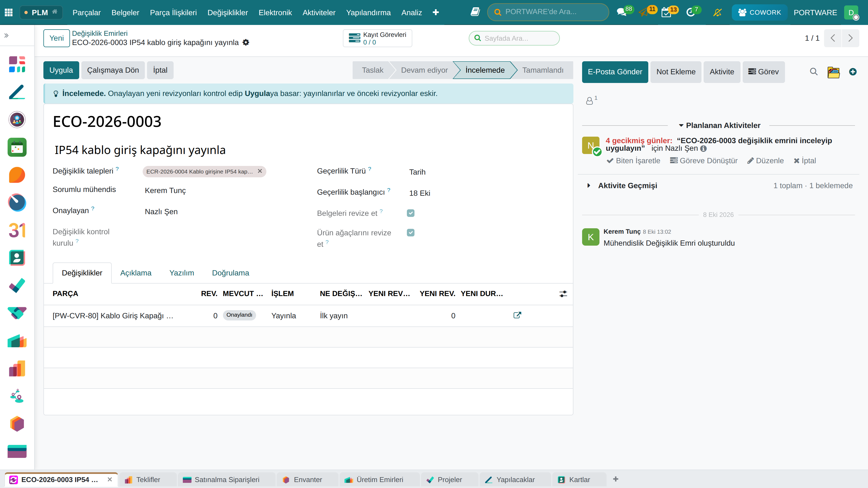The height and width of the screenshot is (488, 868).
Task: Click the Çalışmaya Dön button
Action: 113,70
